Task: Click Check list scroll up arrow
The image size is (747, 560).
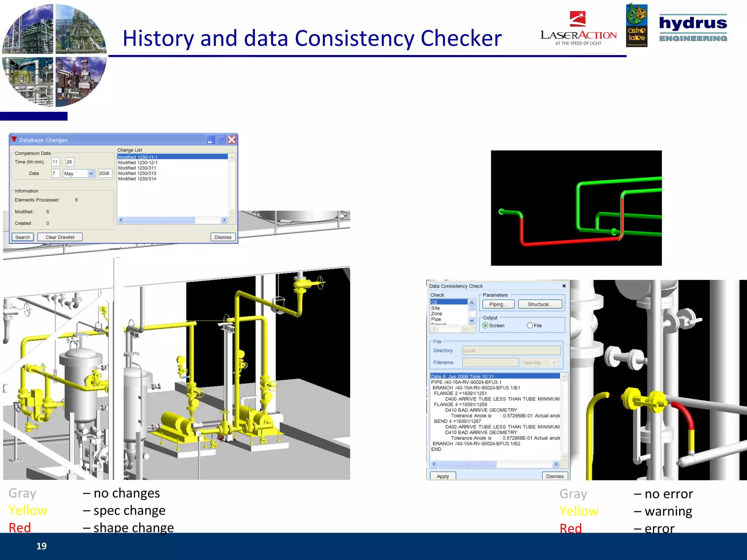Action: pyautogui.click(x=472, y=303)
